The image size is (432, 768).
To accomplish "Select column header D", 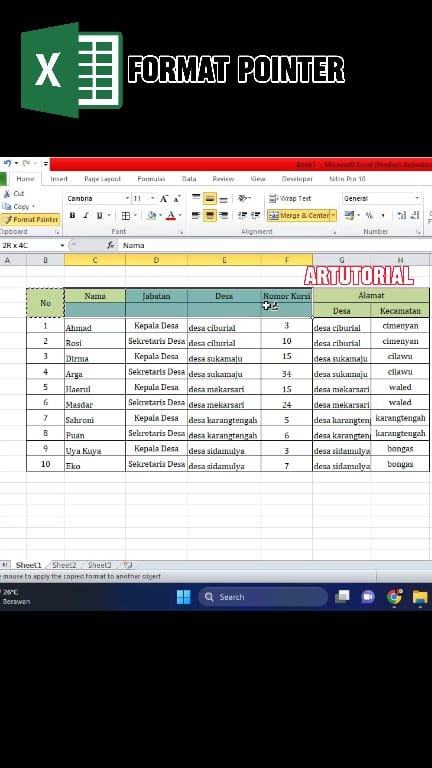I will pos(156,261).
